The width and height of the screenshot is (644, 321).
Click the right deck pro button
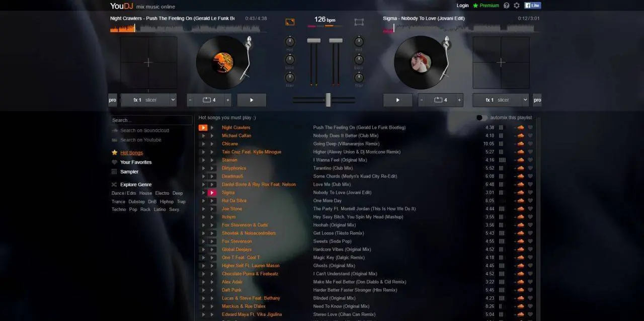(x=537, y=100)
